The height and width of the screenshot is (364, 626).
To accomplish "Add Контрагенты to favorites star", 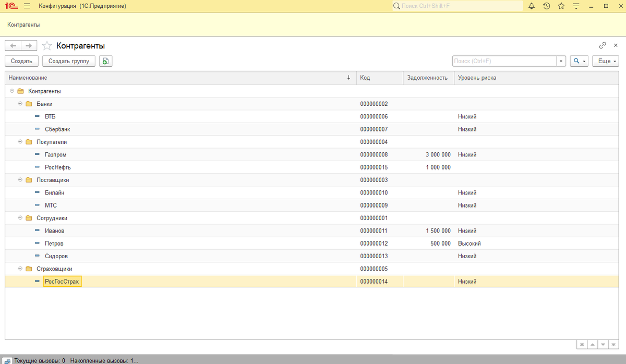I will tap(47, 46).
